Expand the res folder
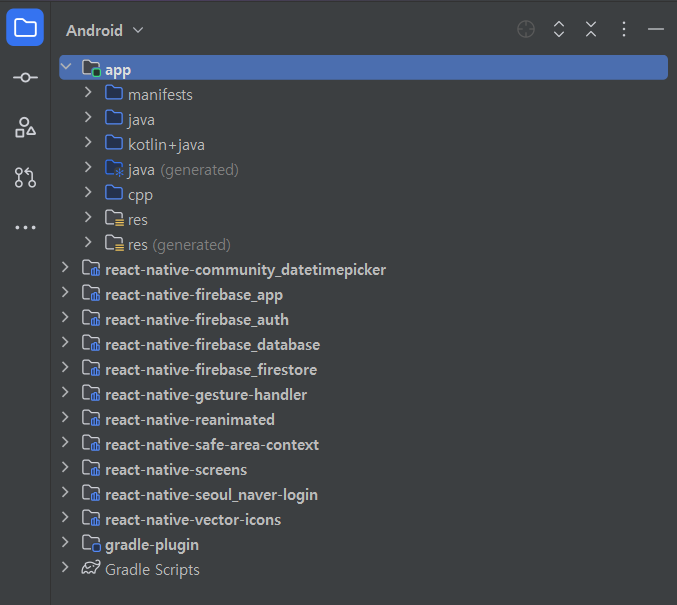677x605 pixels. tap(88, 217)
